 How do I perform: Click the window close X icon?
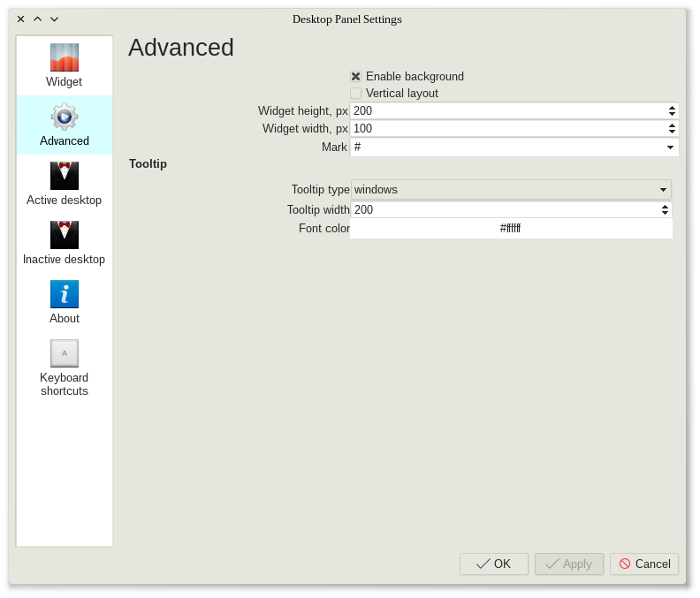(21, 19)
